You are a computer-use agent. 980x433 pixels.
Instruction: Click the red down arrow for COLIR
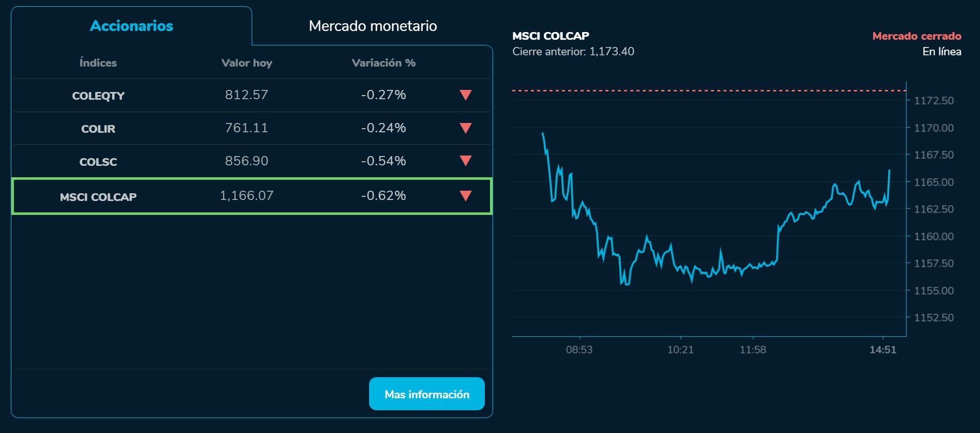[466, 128]
